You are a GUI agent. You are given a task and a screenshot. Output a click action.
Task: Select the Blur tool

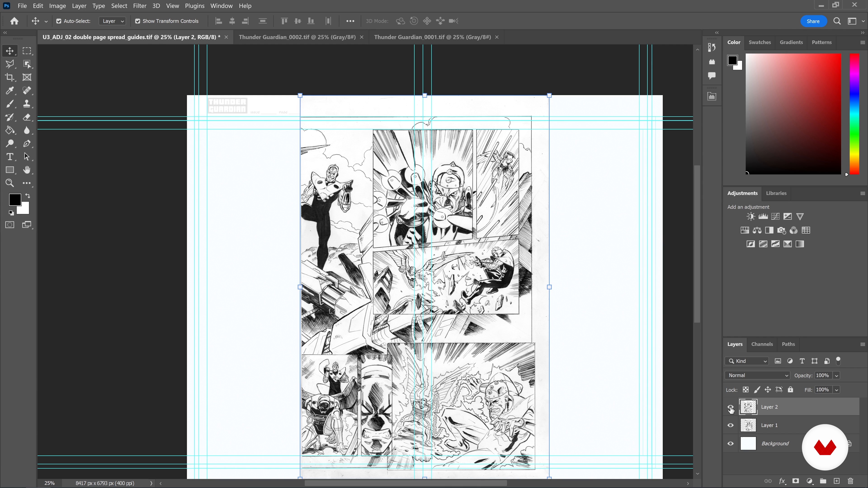[27, 130]
